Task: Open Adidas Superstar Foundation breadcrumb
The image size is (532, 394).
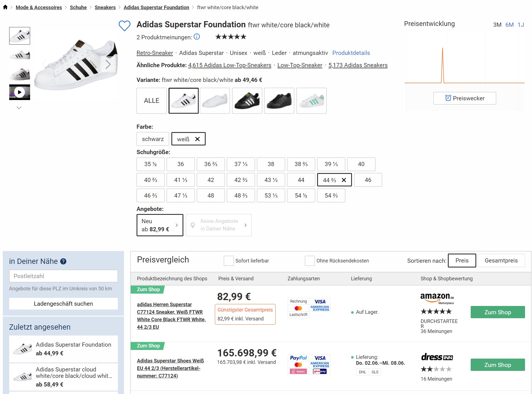Action: pyautogui.click(x=156, y=8)
